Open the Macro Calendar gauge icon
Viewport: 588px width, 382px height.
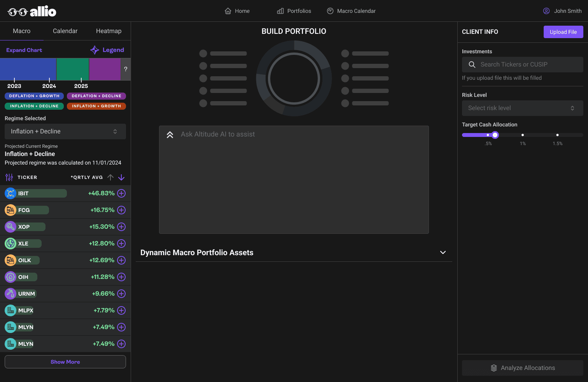pyautogui.click(x=330, y=11)
